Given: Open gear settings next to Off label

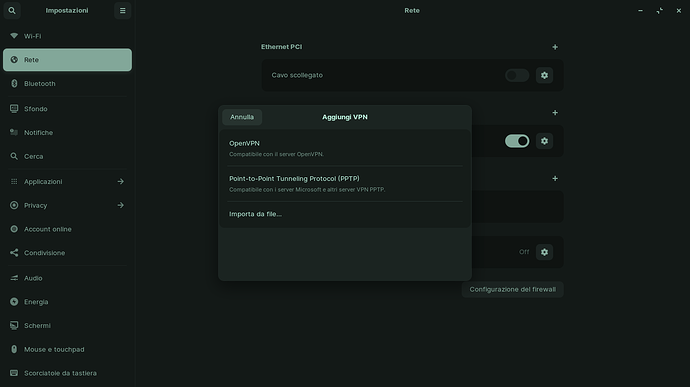Looking at the screenshot, I should click(x=544, y=252).
